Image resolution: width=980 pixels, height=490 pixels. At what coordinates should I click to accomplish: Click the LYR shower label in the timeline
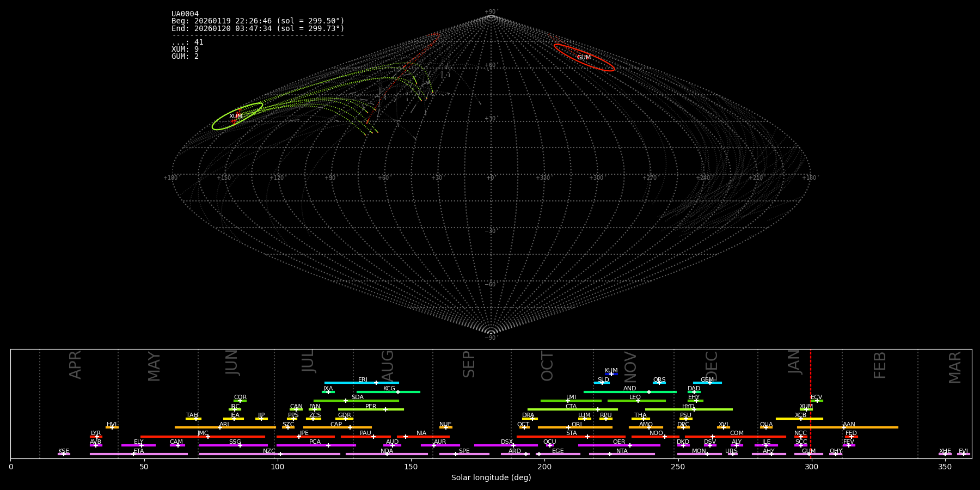point(96,433)
